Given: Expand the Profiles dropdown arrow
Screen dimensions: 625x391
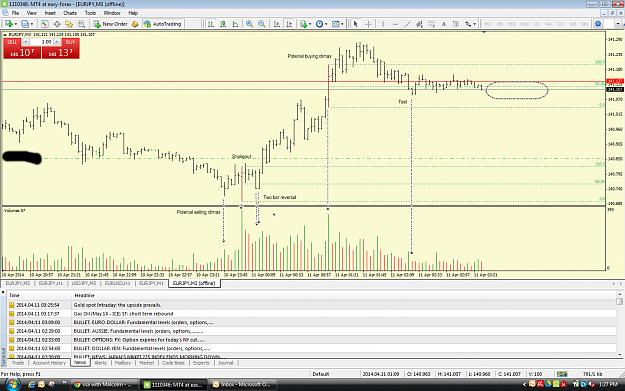Looking at the screenshot, I should pos(32,24).
